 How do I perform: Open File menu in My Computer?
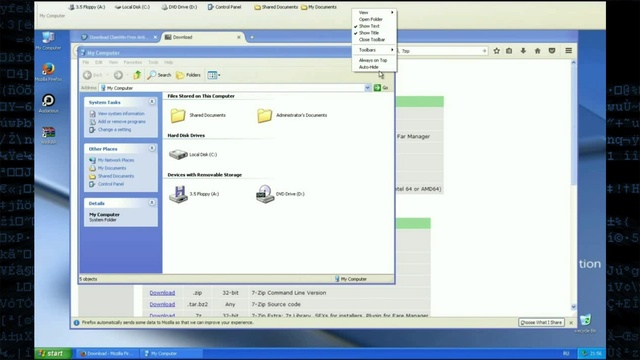pyautogui.click(x=86, y=62)
